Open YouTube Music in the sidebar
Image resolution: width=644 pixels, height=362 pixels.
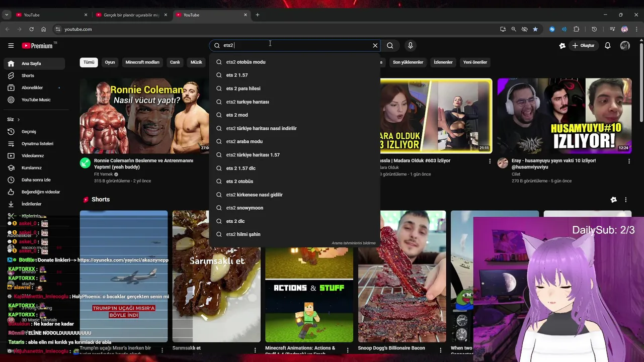point(33,100)
